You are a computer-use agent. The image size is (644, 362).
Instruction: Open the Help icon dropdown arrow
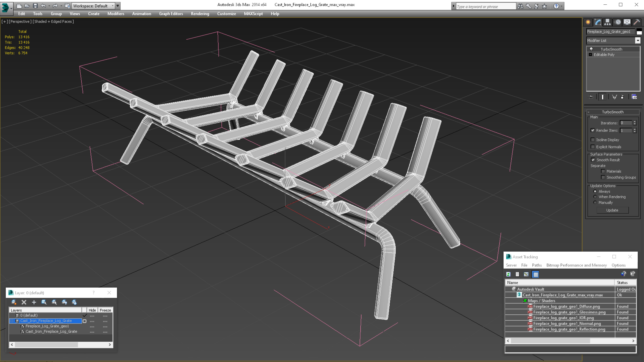click(561, 6)
